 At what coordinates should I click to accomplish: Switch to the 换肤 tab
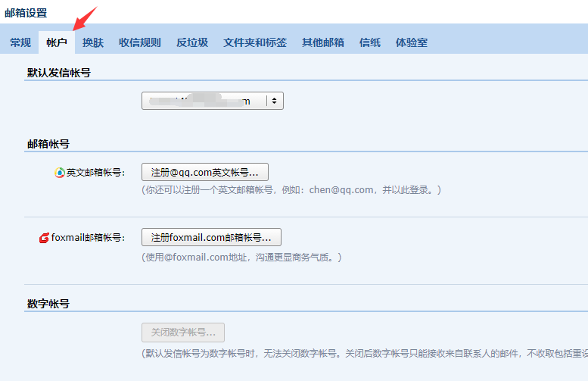pos(92,42)
